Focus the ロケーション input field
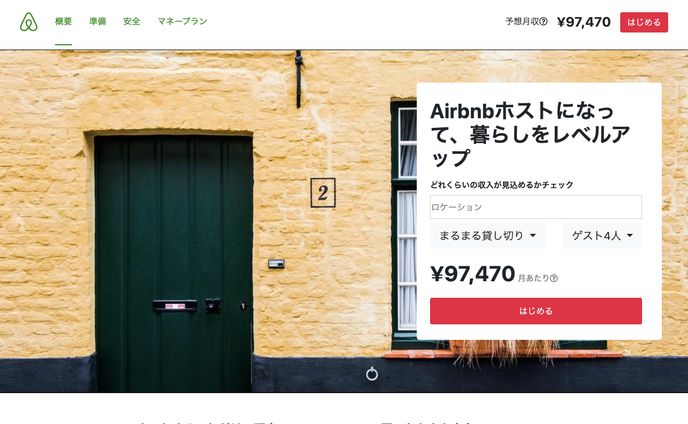688x424 pixels. click(x=536, y=207)
